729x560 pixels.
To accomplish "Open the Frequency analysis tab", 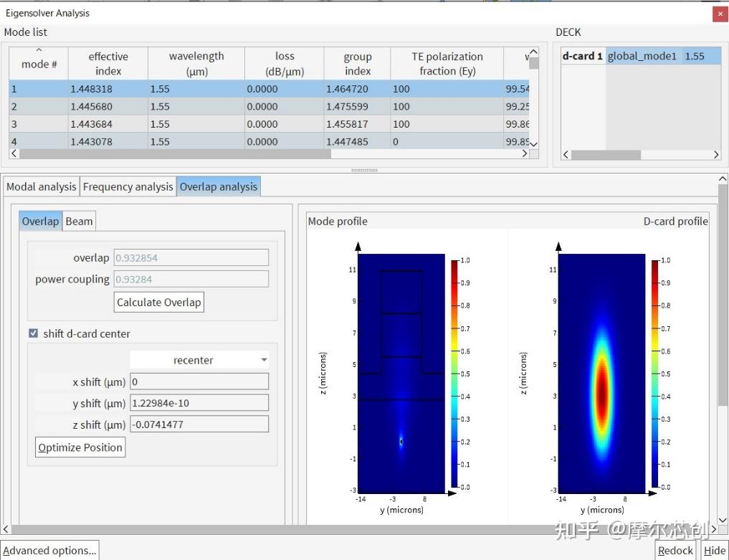I will 128,186.
